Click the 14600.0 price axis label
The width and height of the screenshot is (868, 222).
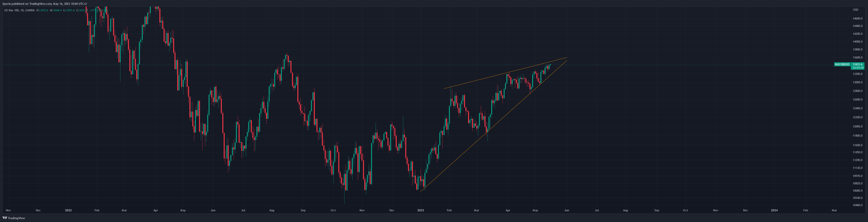click(x=857, y=19)
